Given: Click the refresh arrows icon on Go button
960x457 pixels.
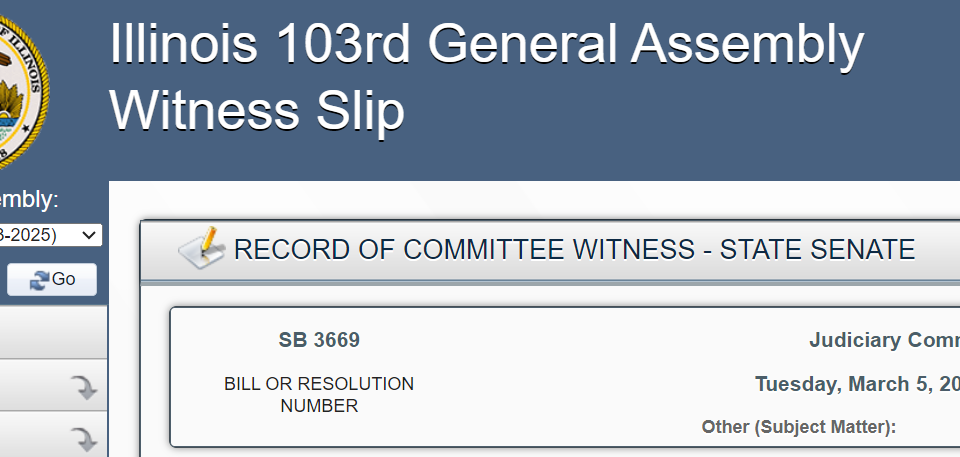Looking at the screenshot, I should (x=39, y=280).
